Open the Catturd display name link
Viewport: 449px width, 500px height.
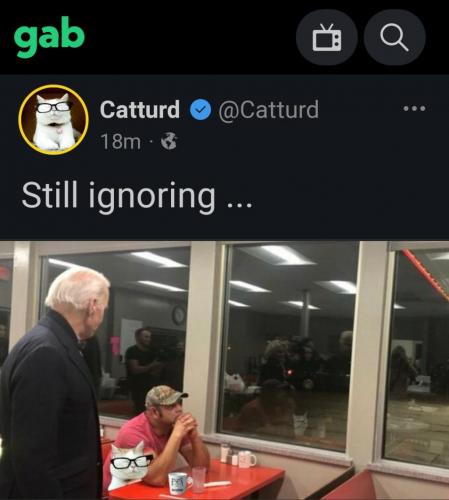pyautogui.click(x=140, y=110)
